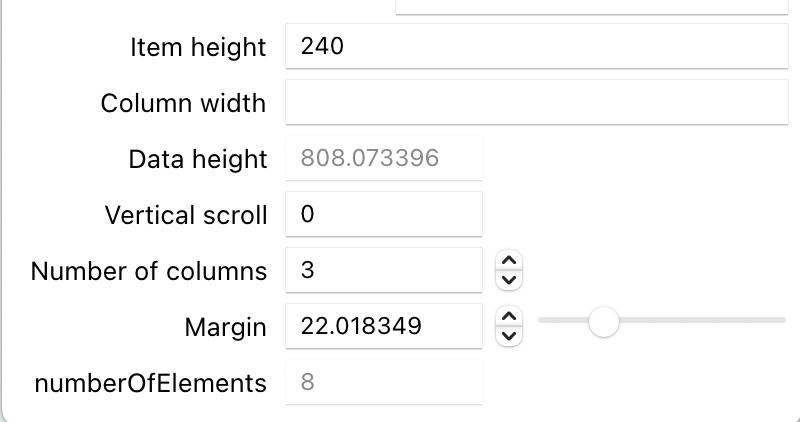Click the Number of columns text field
Viewport: 800px width, 422px height.
pos(384,270)
